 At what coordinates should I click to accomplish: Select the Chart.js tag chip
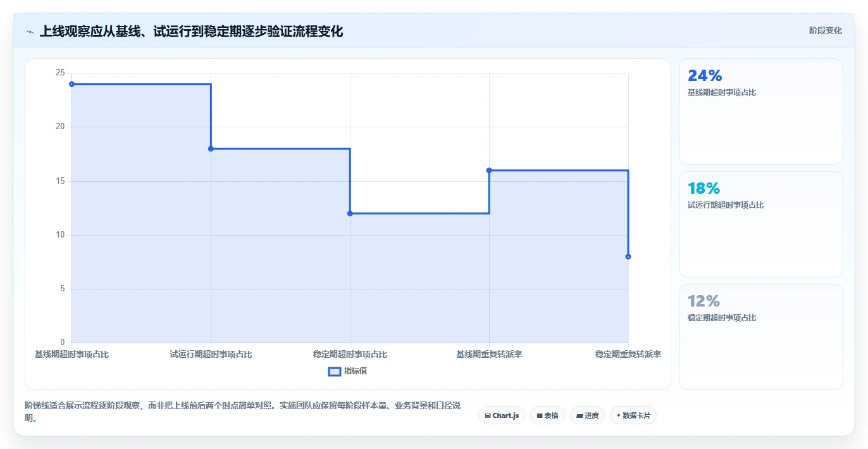click(x=502, y=415)
